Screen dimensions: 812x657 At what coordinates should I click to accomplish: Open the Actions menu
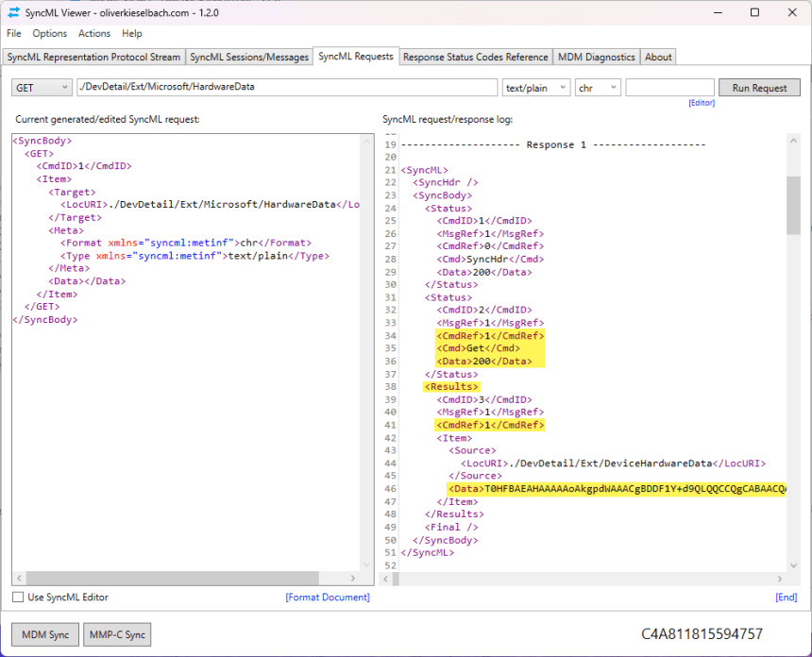(x=93, y=33)
